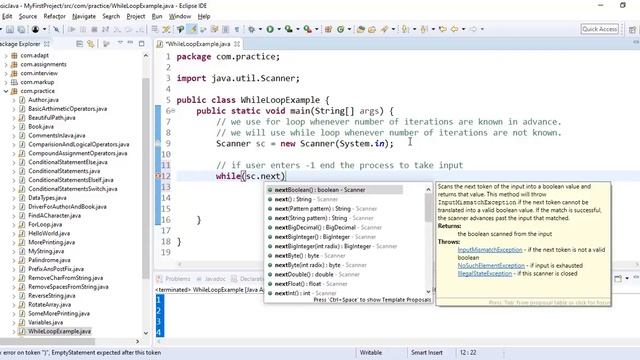640x360 pixels.
Task: Open the Package Explorer View Menu triangle
Action: [x=120, y=43]
